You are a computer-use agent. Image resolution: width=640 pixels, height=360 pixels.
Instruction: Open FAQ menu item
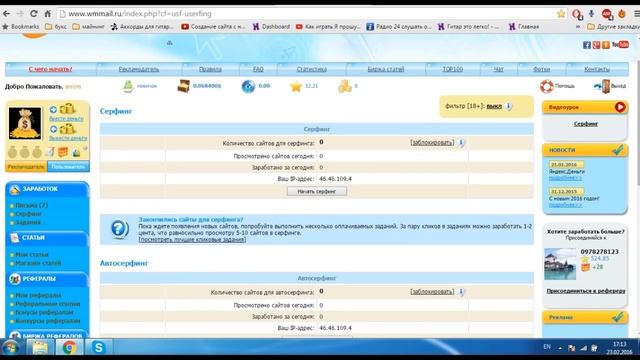(258, 69)
